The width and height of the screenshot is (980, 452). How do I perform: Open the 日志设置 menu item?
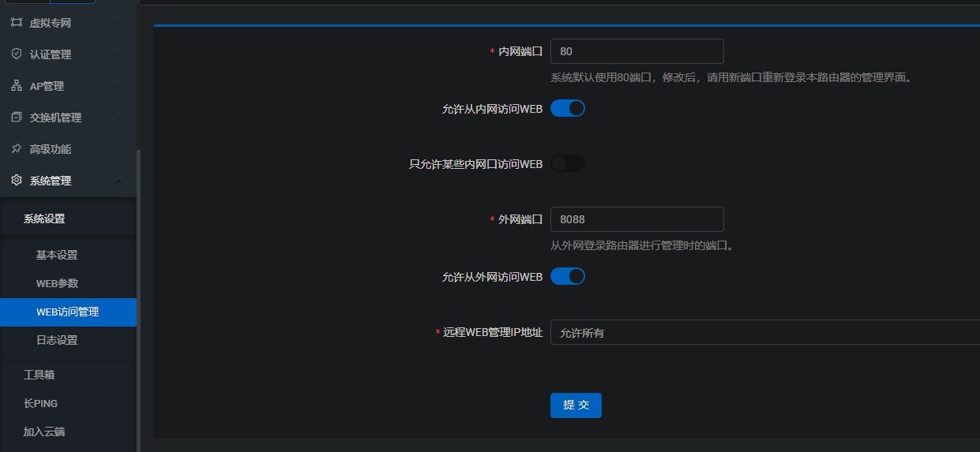pyautogui.click(x=57, y=340)
